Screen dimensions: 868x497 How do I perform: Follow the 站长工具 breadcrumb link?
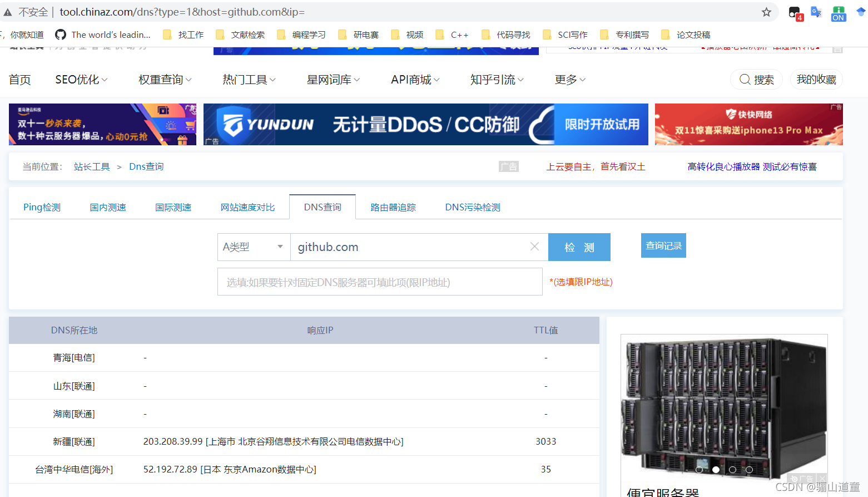(92, 166)
